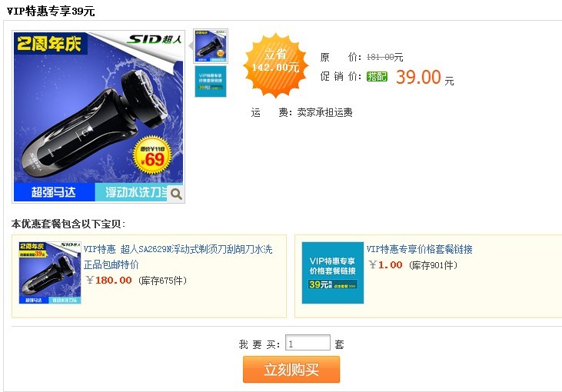
Task: Click the 立刻购买 buy now button
Action: coord(291,370)
